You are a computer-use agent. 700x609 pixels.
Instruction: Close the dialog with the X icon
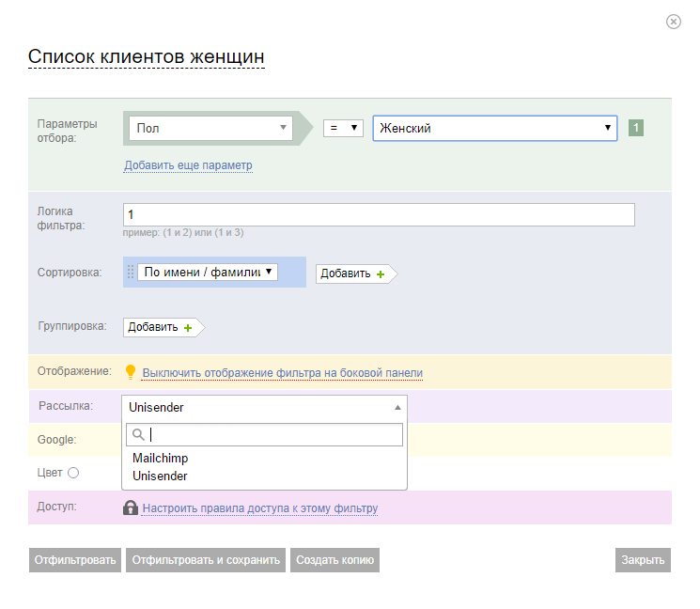point(673,22)
